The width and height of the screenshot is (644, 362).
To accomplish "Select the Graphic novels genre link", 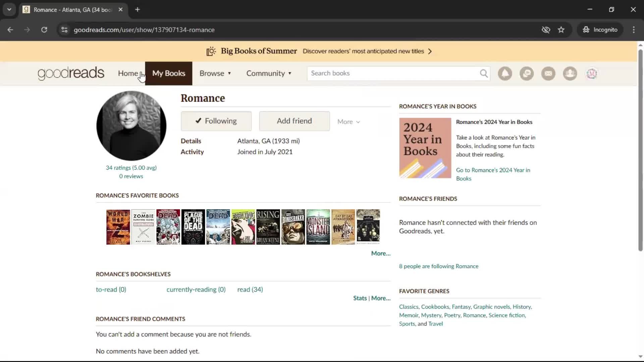I will [x=491, y=307].
